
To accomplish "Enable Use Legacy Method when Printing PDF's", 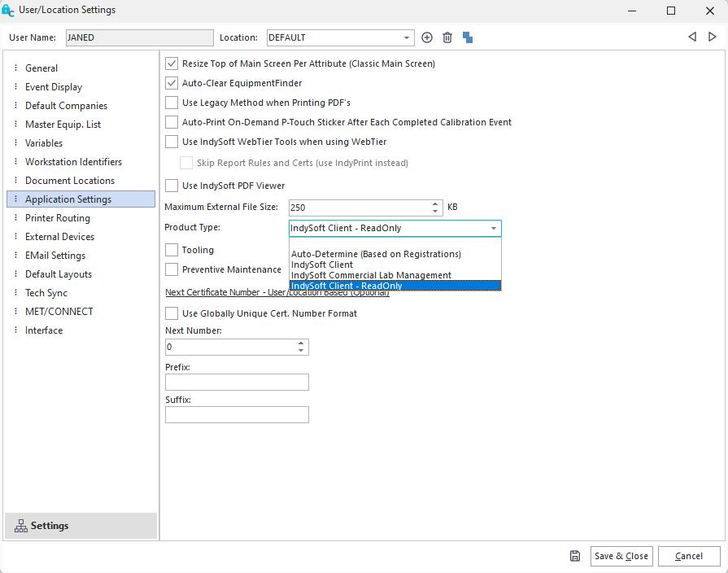I will click(172, 103).
